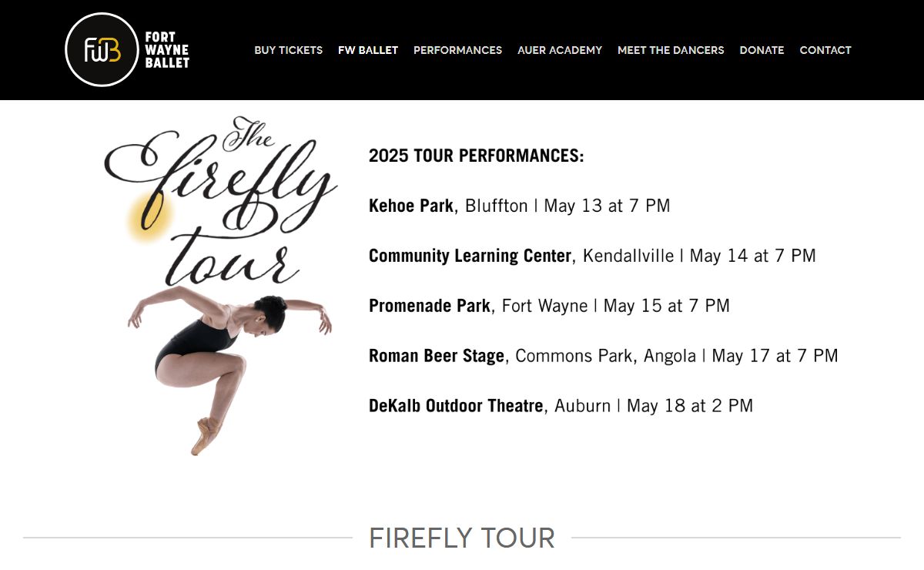The height and width of the screenshot is (570, 924).
Task: Click the circular FWB logo icon
Action: coord(102,50)
